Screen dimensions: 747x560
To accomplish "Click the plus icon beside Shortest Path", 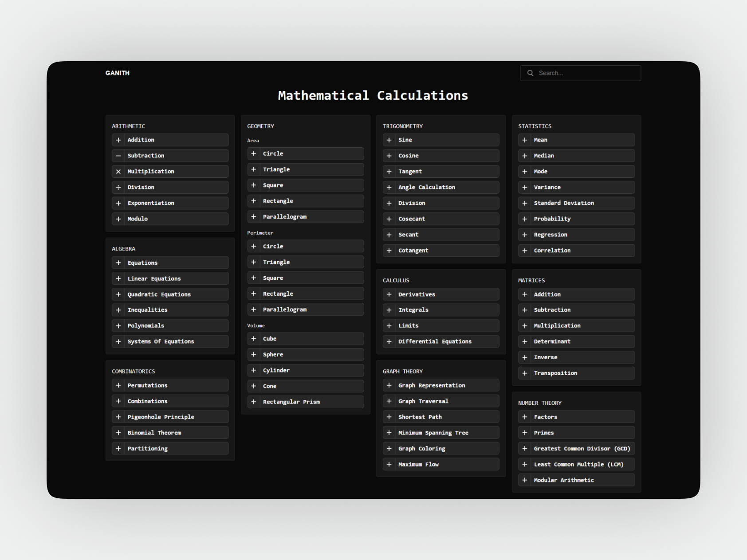I will 389,417.
